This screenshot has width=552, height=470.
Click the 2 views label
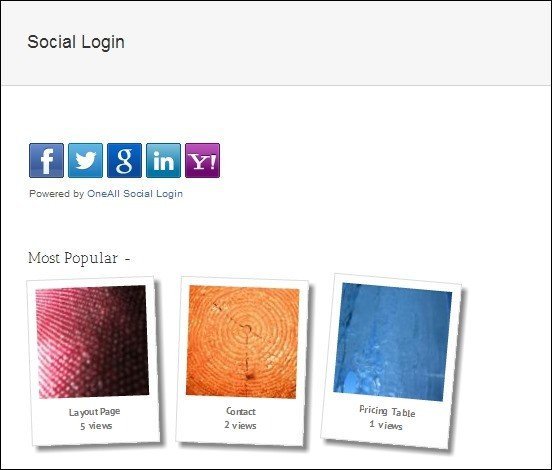(240, 425)
